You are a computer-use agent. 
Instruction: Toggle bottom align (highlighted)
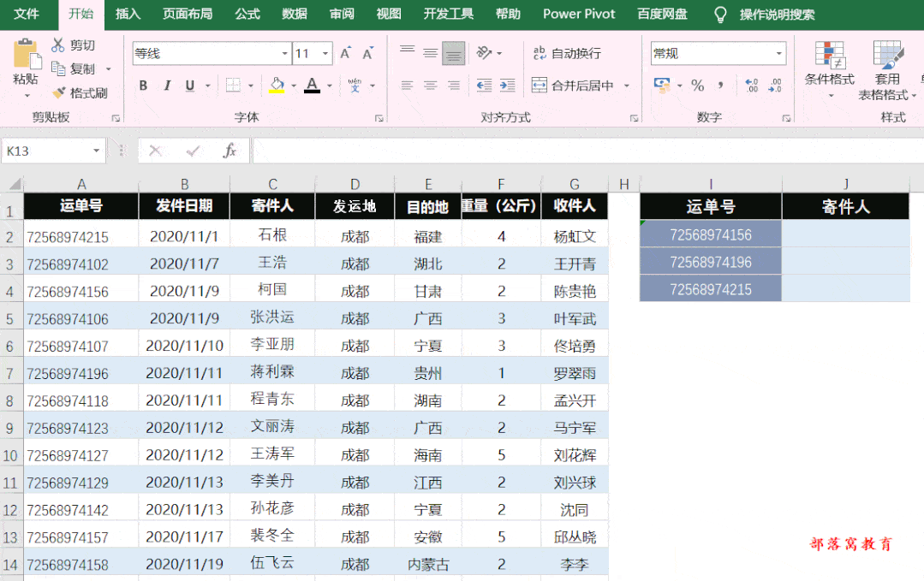click(454, 53)
